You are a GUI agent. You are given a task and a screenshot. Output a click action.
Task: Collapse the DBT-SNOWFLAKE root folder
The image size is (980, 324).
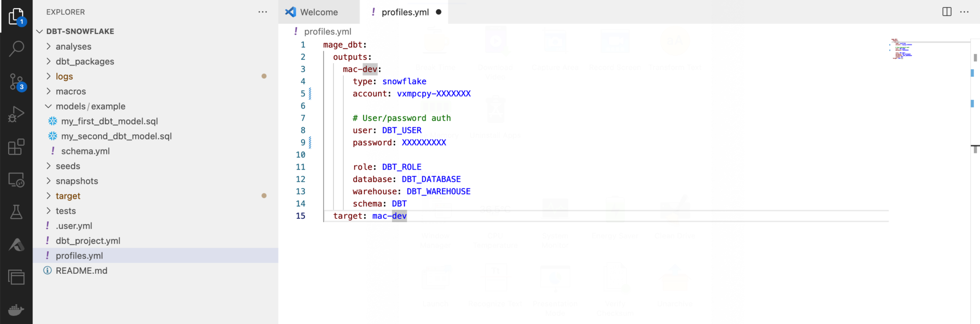40,31
